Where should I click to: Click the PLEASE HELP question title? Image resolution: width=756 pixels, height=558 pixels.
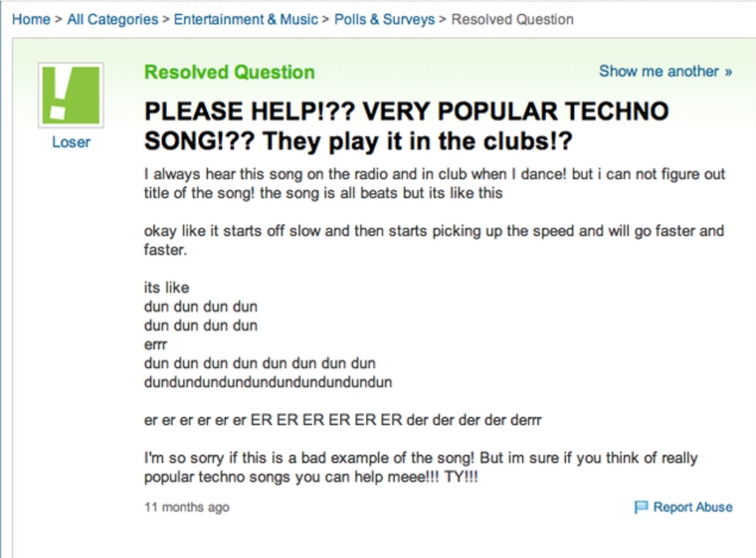pyautogui.click(x=407, y=126)
